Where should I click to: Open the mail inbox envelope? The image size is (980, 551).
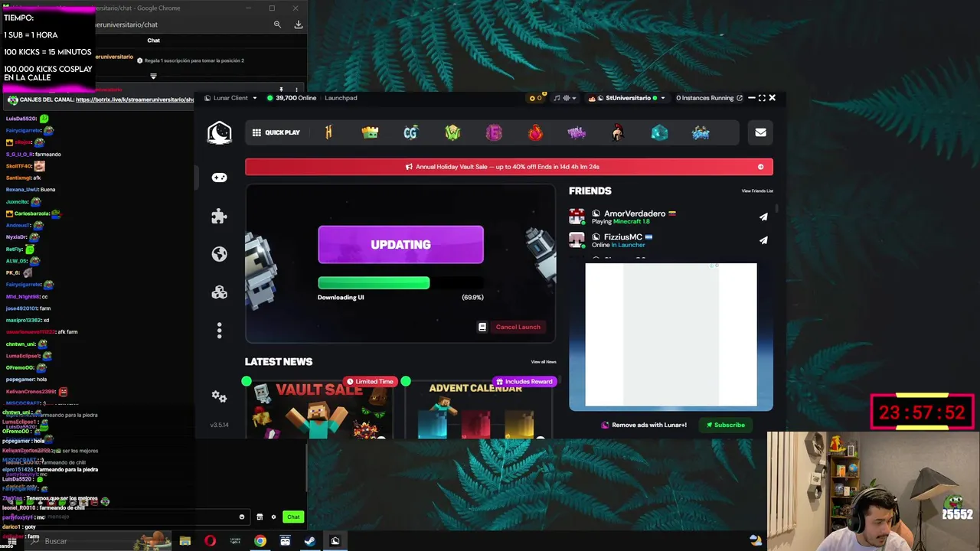click(760, 132)
